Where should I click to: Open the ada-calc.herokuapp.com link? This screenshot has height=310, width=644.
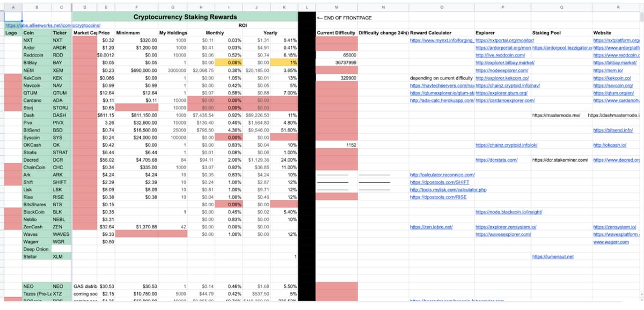(x=442, y=100)
